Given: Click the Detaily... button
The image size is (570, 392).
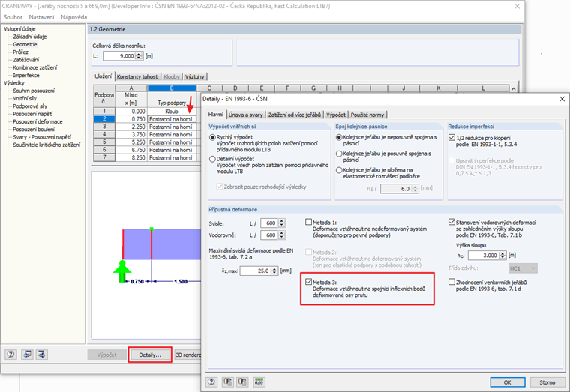Looking at the screenshot, I should 150,355.
